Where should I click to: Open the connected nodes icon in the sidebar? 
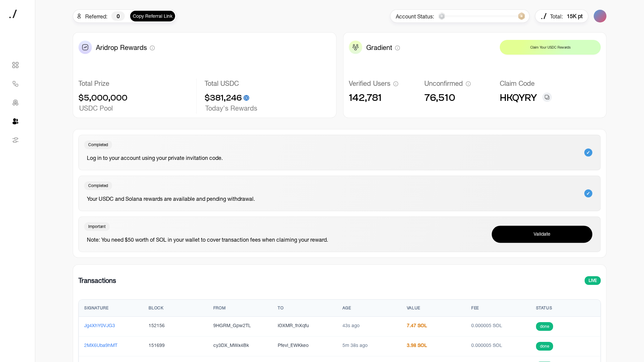(15, 84)
